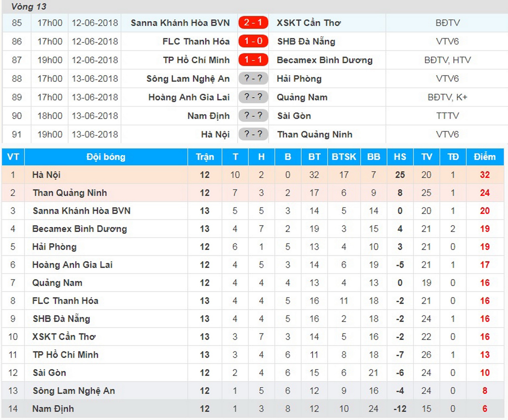
Task: Select Nam Định in standings table
Action: pyautogui.click(x=53, y=409)
